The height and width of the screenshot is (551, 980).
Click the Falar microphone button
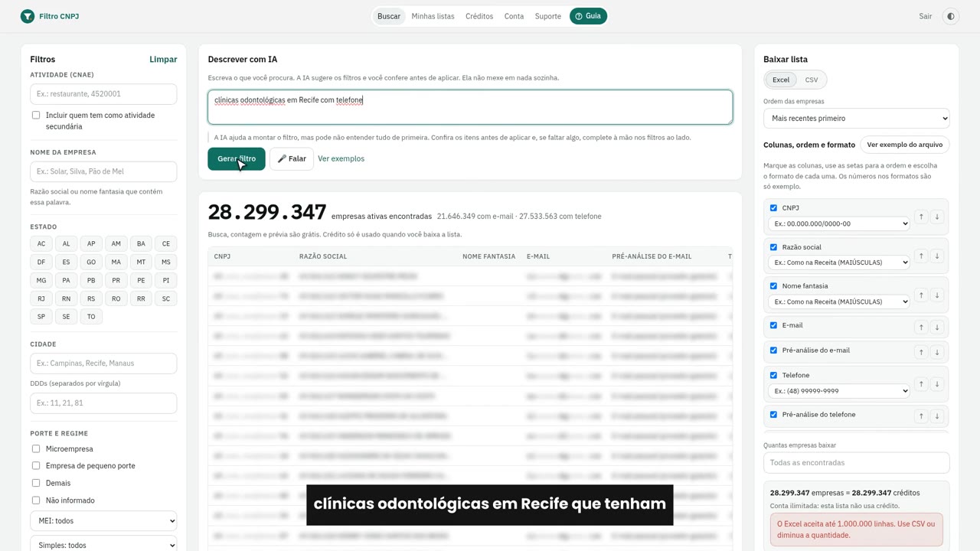click(x=292, y=159)
